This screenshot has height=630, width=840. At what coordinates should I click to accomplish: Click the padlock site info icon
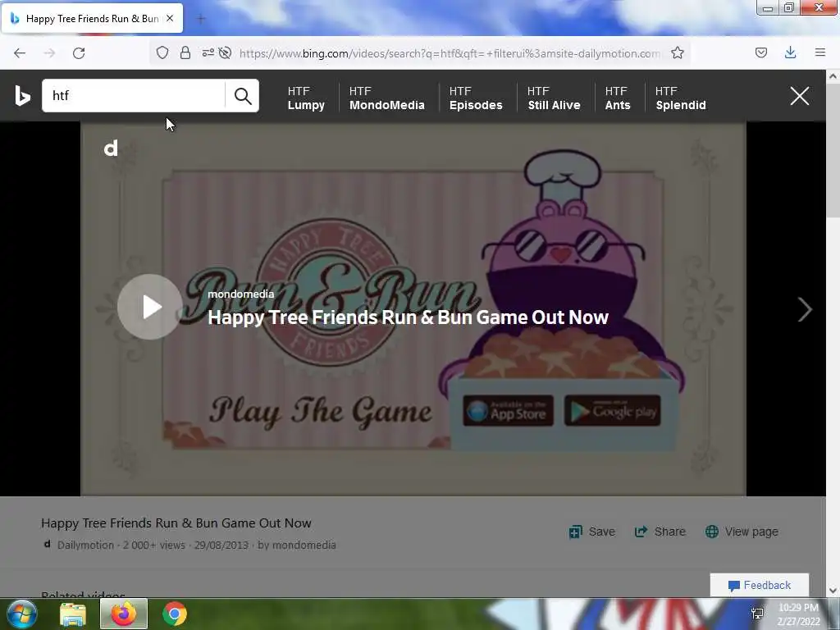coord(185,53)
